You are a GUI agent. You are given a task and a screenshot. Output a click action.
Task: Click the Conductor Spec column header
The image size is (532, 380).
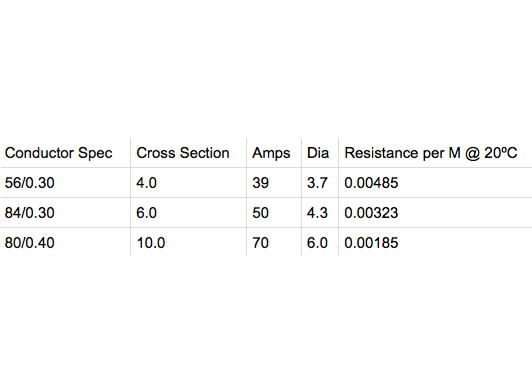(58, 153)
